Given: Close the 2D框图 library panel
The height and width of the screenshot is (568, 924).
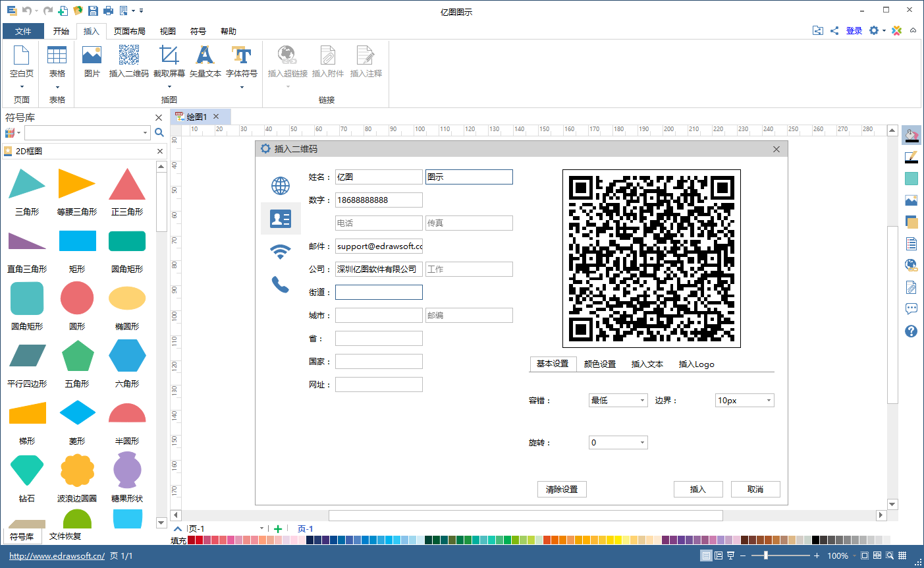Looking at the screenshot, I should 160,151.
